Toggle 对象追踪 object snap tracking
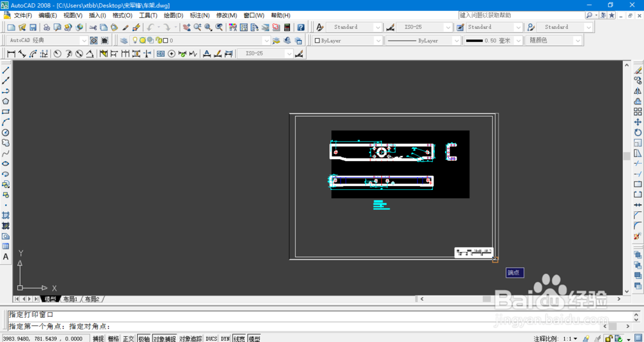Image resolution: width=644 pixels, height=342 pixels. click(x=191, y=339)
